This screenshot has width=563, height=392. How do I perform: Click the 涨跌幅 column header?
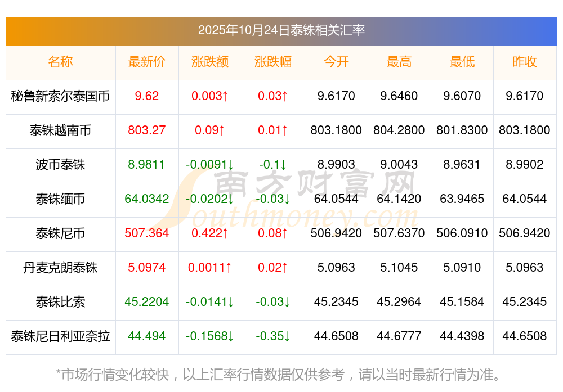pos(273,62)
